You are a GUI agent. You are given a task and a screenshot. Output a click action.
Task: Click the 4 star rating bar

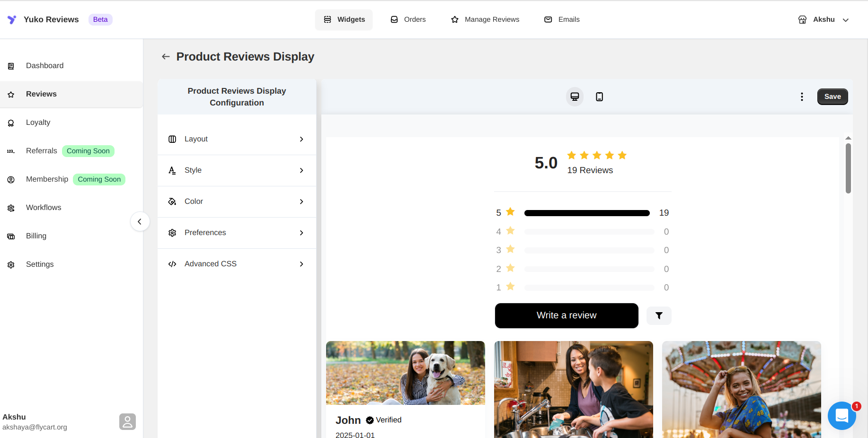click(x=589, y=232)
